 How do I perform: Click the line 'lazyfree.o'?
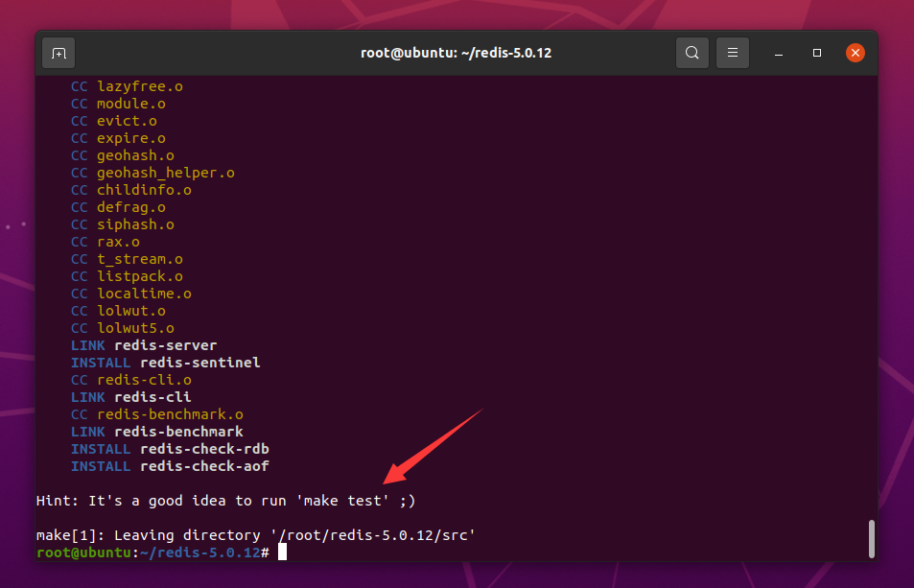[127, 86]
